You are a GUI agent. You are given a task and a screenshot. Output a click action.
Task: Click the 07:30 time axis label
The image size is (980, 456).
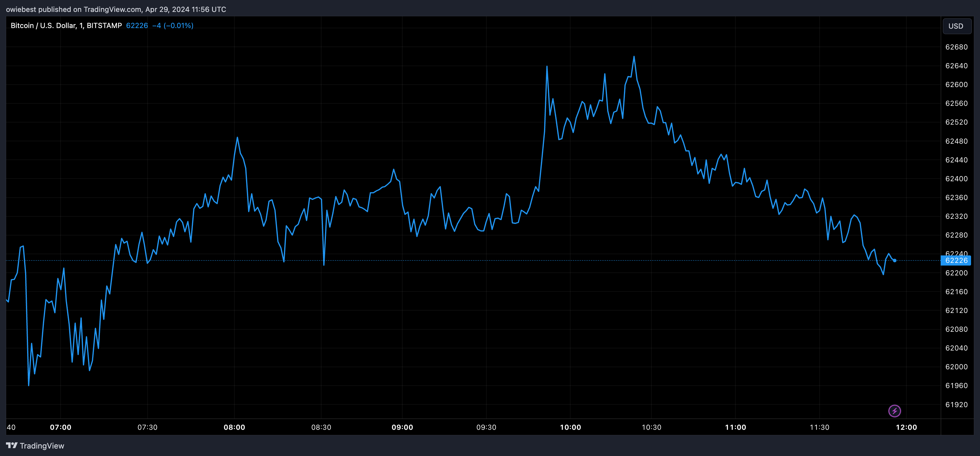(x=147, y=427)
